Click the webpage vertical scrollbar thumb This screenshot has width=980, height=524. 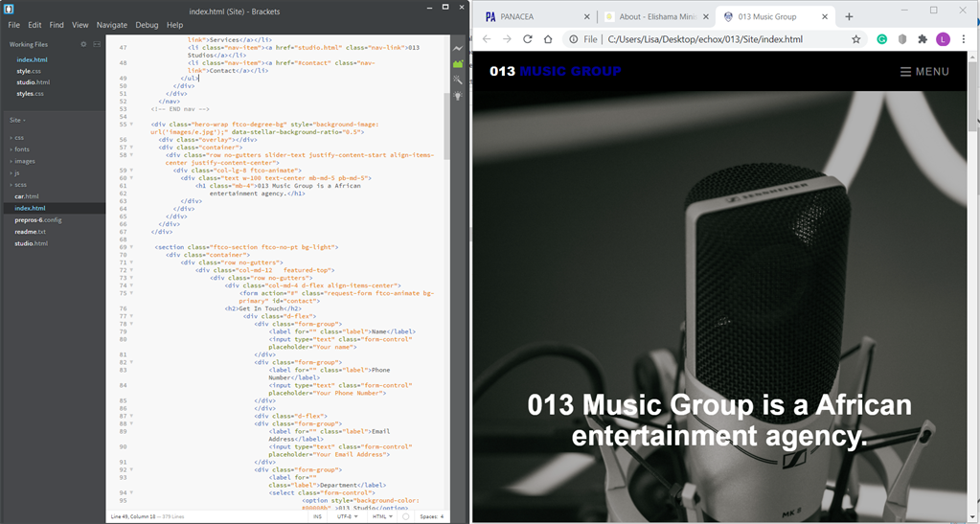(973, 97)
